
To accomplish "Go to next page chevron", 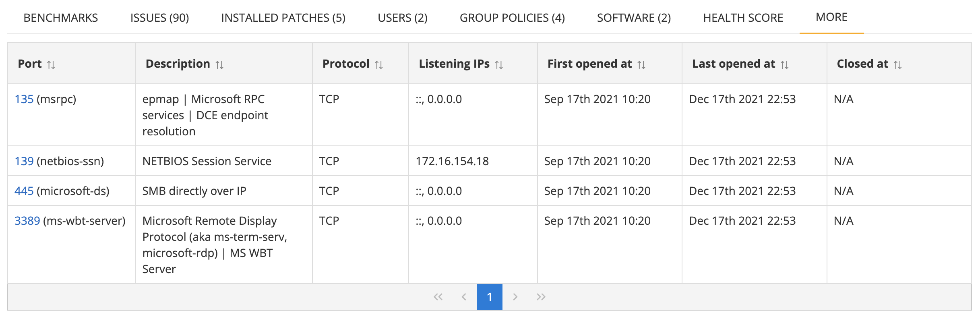I will 515,297.
